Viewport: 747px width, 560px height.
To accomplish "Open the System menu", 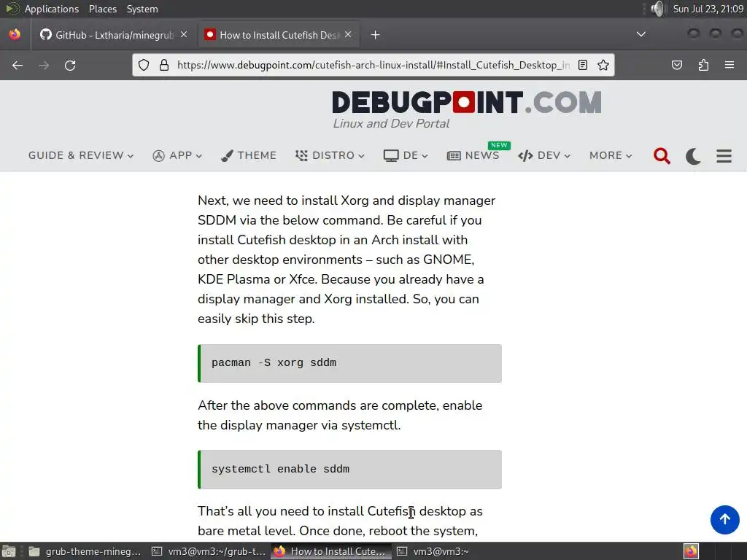I will pos(142,9).
